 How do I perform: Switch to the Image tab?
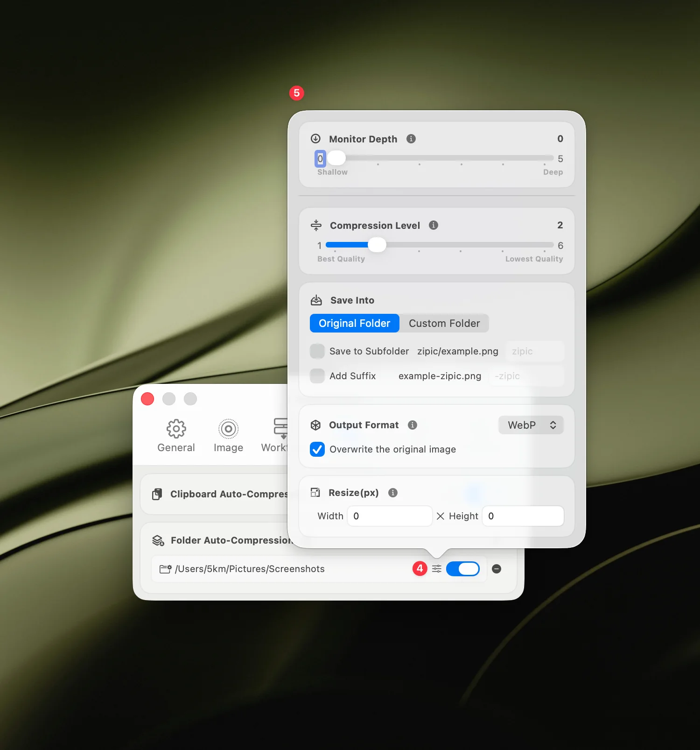[228, 436]
